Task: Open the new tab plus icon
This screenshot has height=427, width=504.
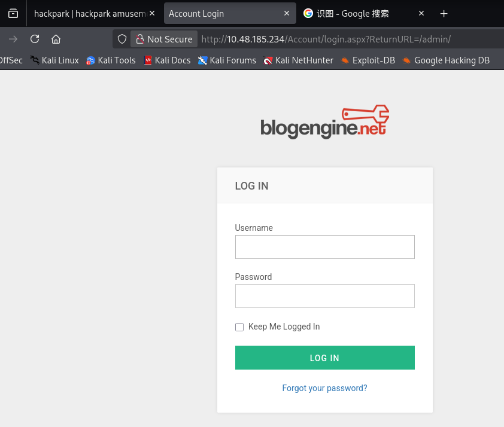Action: coord(444,13)
